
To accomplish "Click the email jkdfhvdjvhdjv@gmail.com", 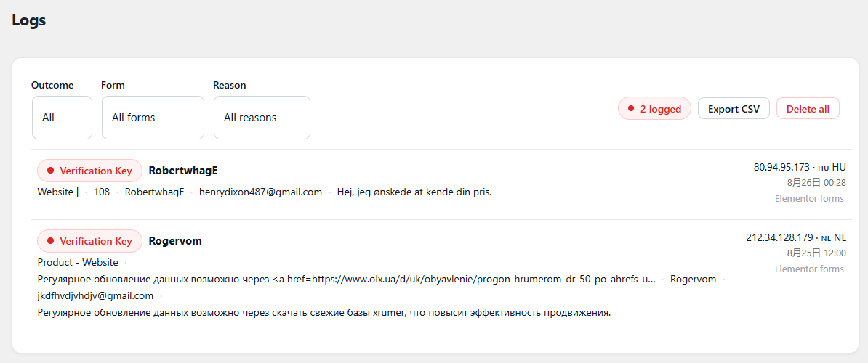I will [x=95, y=295].
